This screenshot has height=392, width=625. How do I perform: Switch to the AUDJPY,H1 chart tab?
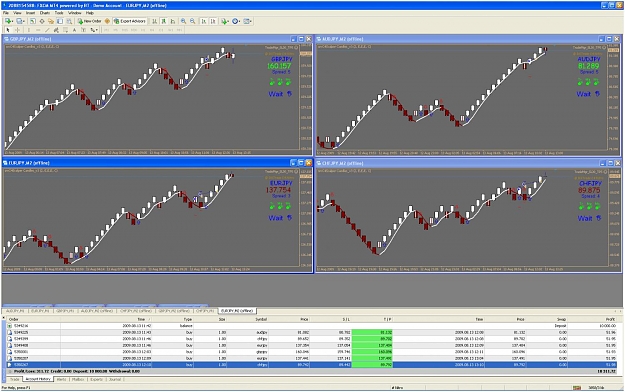click(x=15, y=311)
